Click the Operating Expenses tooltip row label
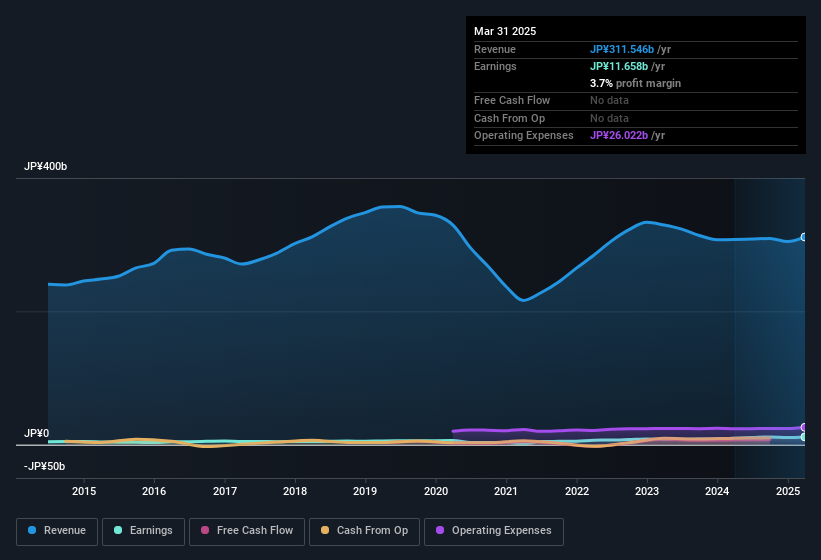 point(524,136)
